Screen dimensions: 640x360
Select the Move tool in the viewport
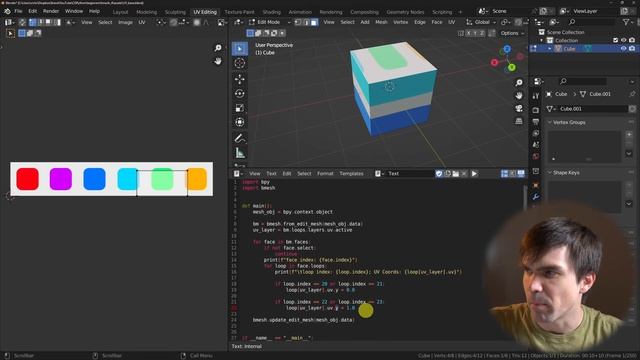tap(240, 79)
